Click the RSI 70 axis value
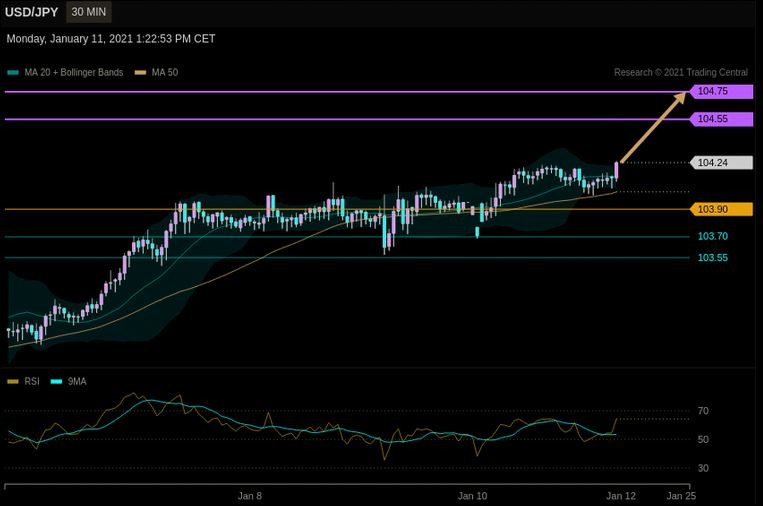763x506 pixels. click(703, 411)
